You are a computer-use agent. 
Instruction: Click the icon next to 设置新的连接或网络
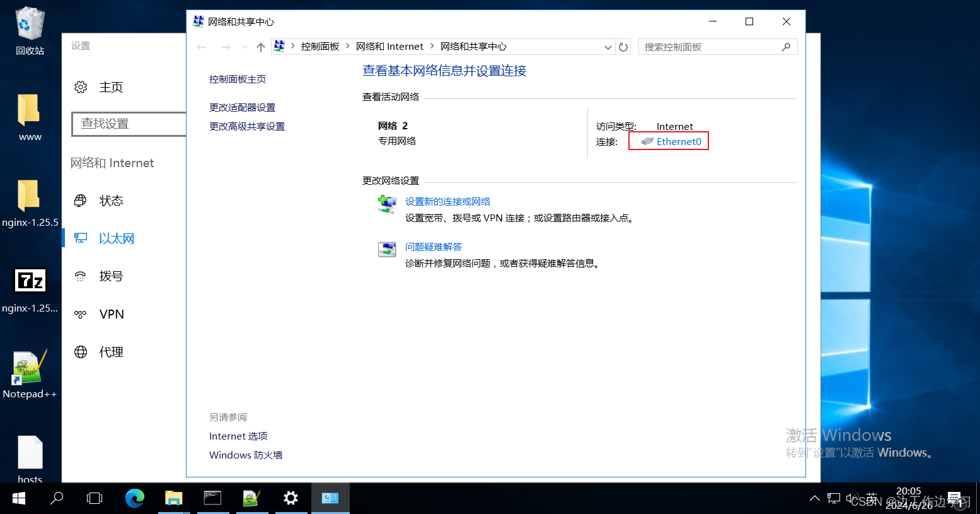[x=387, y=204]
